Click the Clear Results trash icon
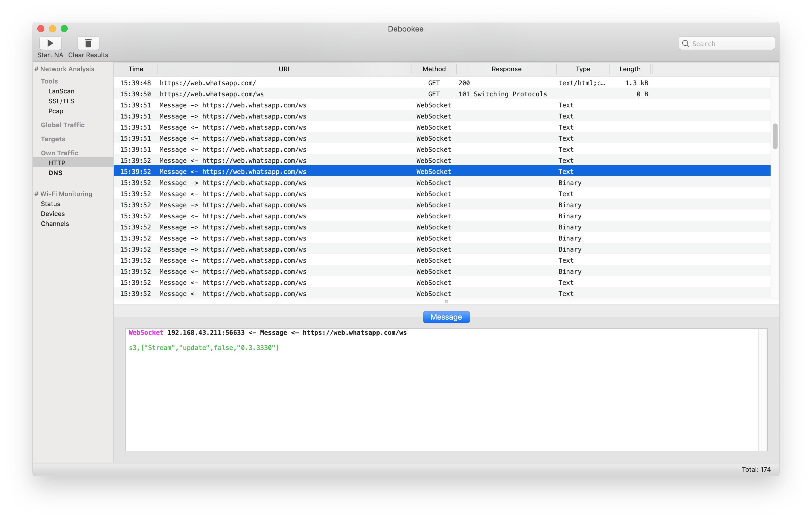 [x=88, y=43]
